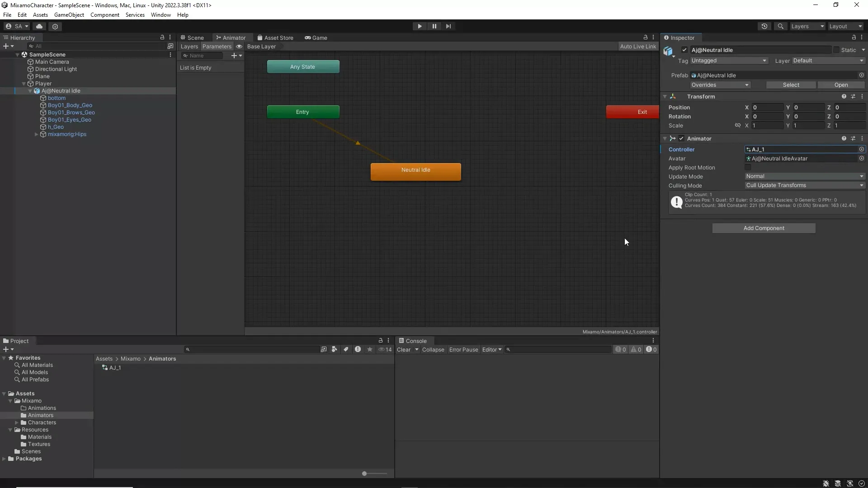Screen dimensions: 868x488
Task: Expand the mixamorig:Hips hierarchy item
Action: (x=36, y=134)
